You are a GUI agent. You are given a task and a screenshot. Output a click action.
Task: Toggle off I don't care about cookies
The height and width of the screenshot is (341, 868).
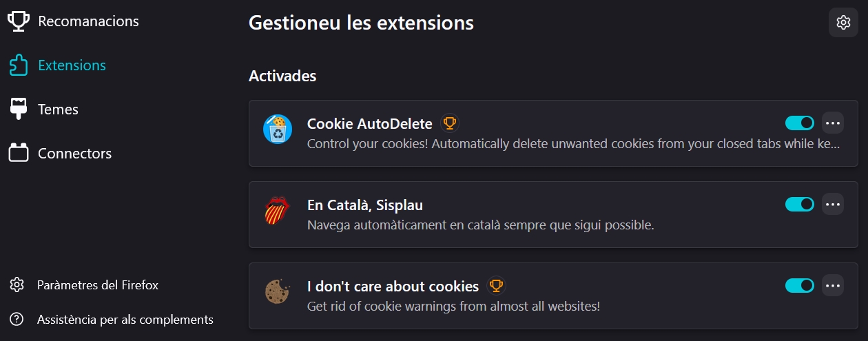click(x=800, y=285)
